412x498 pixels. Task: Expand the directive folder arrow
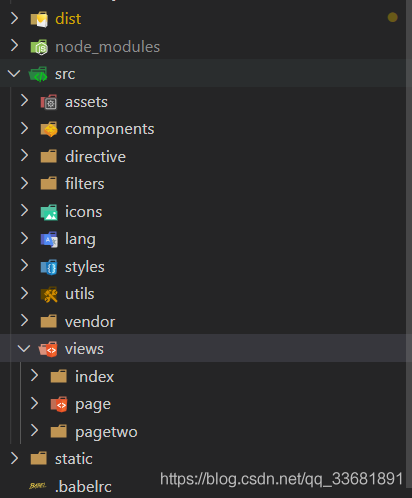click(24, 156)
